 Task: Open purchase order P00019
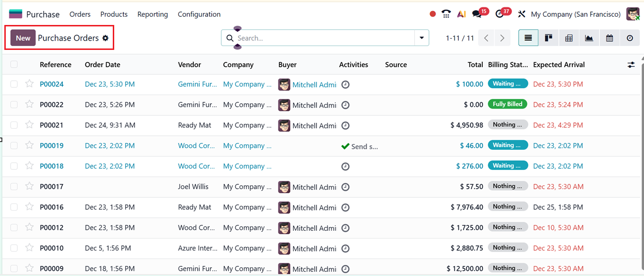pyautogui.click(x=51, y=145)
